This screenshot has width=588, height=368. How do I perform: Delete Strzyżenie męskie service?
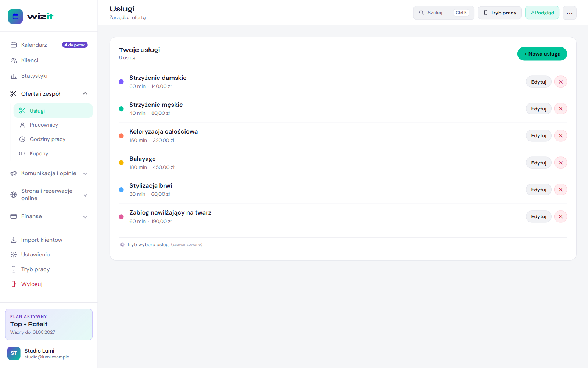561,109
